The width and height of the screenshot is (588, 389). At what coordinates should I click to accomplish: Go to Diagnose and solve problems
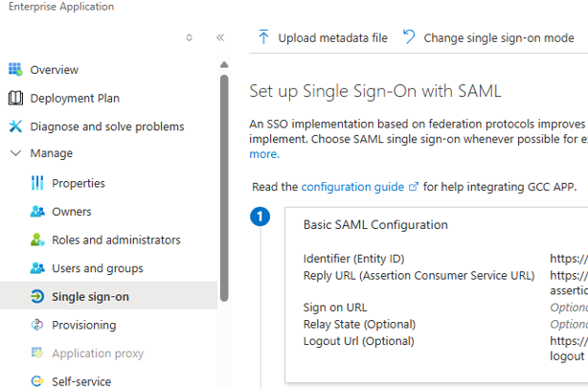pos(107,126)
